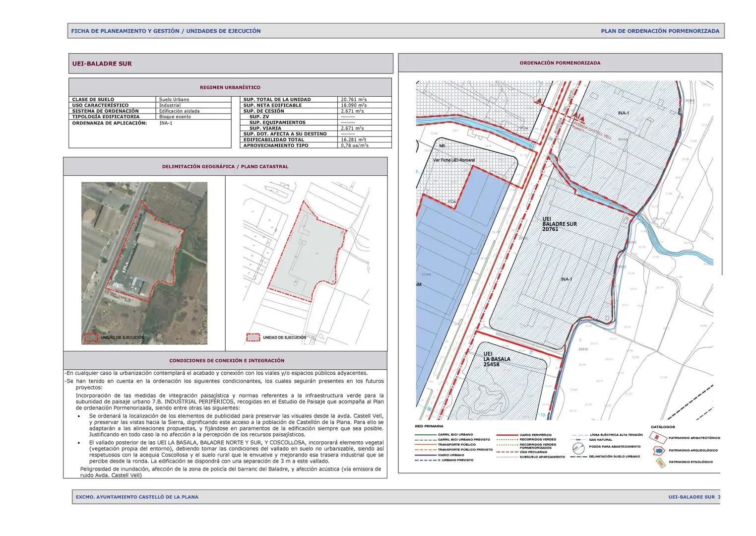The image size is (756, 536).
Task: Click the CATÁLOGOS legend heading
Action: [x=663, y=427]
